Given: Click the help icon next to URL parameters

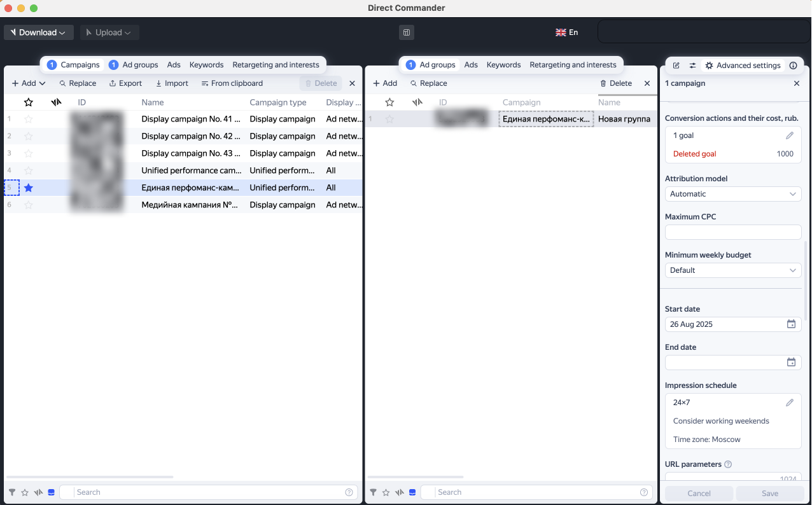Looking at the screenshot, I should pyautogui.click(x=728, y=464).
